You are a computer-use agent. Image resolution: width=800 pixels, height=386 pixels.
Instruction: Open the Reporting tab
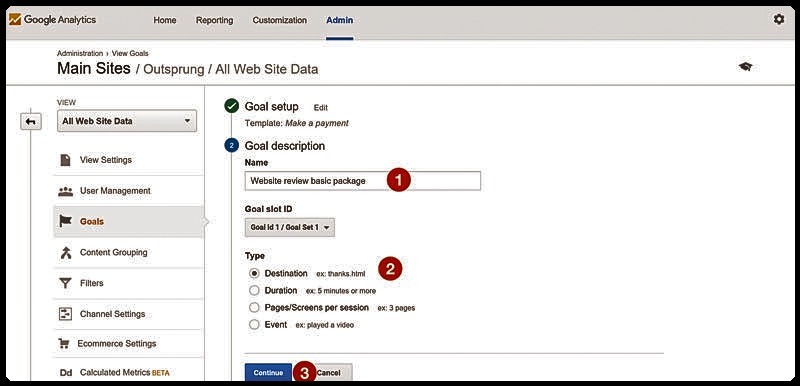tap(214, 20)
